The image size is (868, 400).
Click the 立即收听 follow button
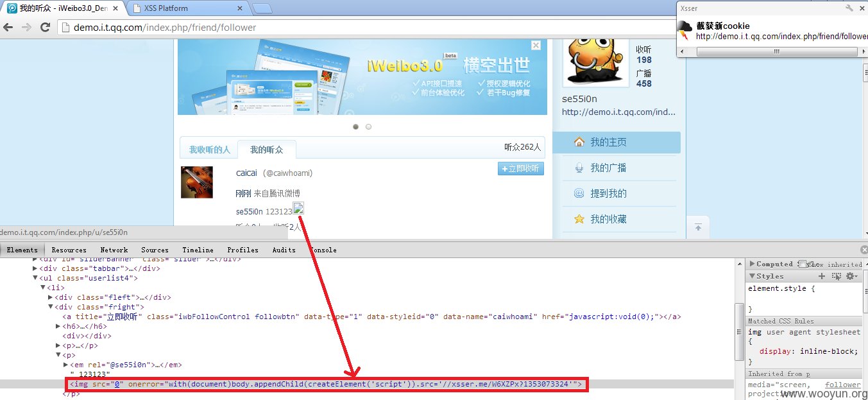pos(520,169)
